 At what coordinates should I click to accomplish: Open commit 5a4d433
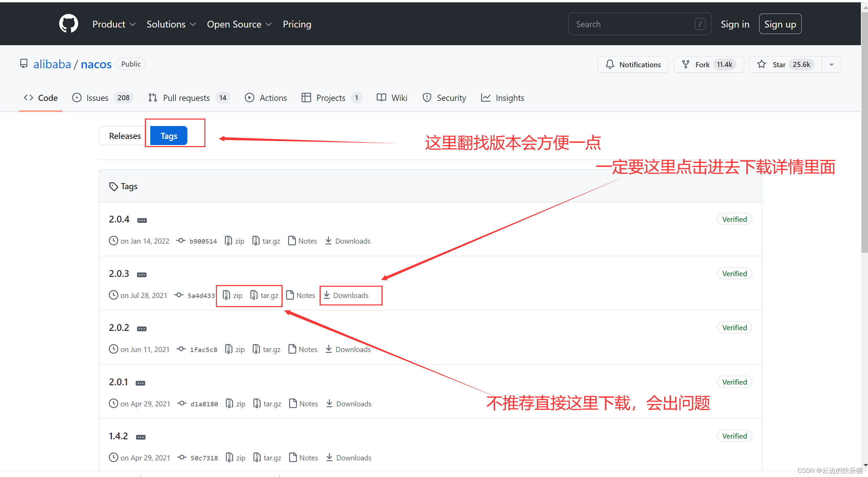(x=201, y=296)
